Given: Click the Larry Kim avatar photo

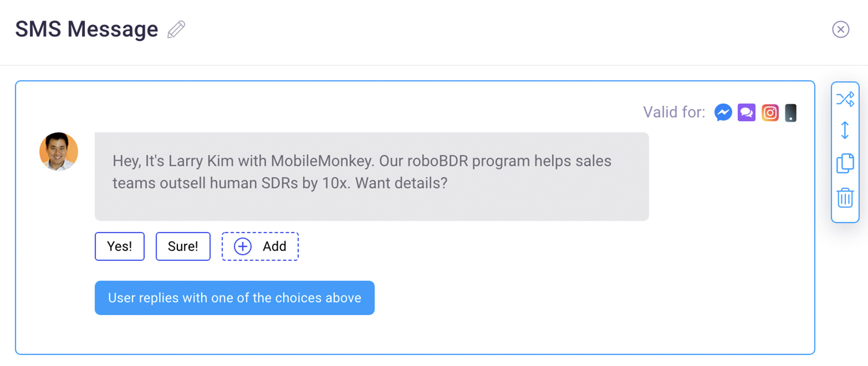Looking at the screenshot, I should coord(59,152).
